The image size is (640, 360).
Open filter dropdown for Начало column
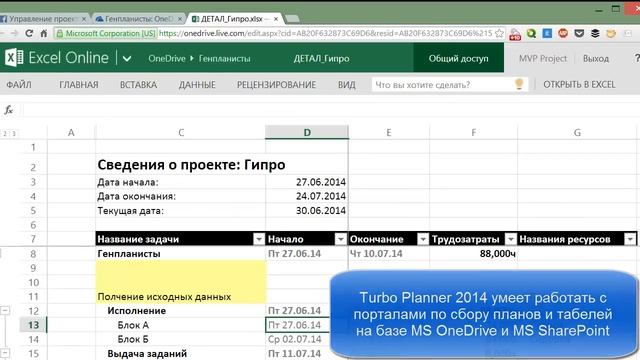point(340,239)
